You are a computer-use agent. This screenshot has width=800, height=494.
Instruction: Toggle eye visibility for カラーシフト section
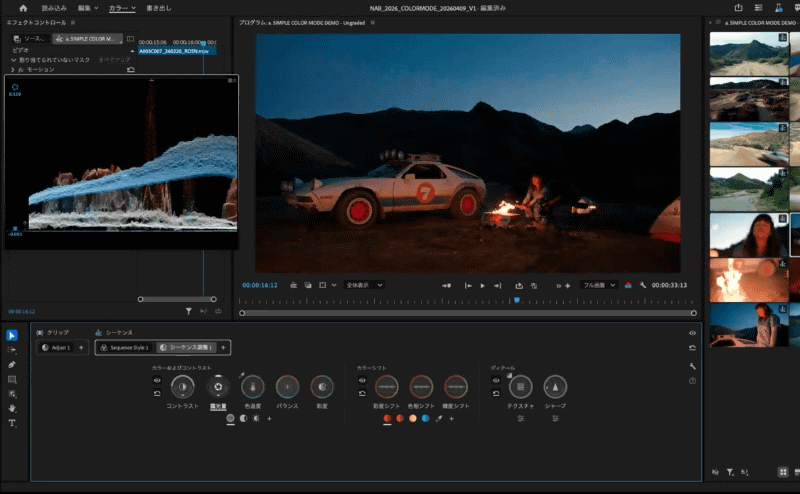(x=363, y=380)
